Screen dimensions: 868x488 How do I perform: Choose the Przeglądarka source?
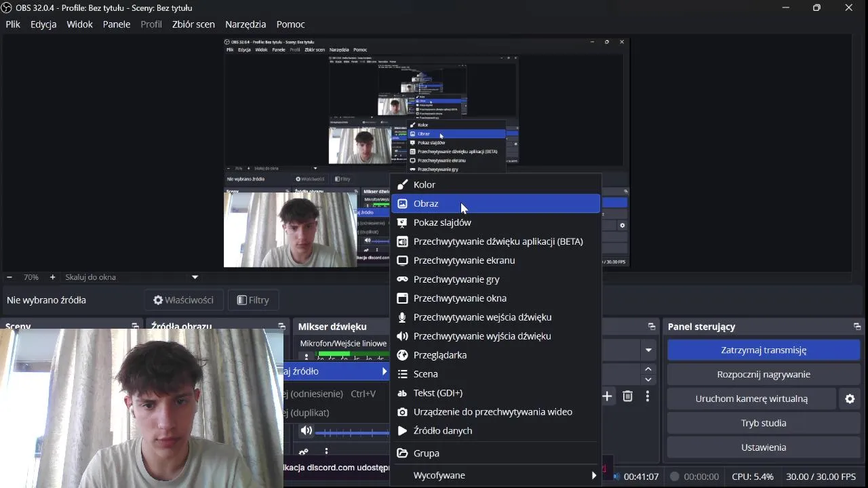(x=496, y=355)
